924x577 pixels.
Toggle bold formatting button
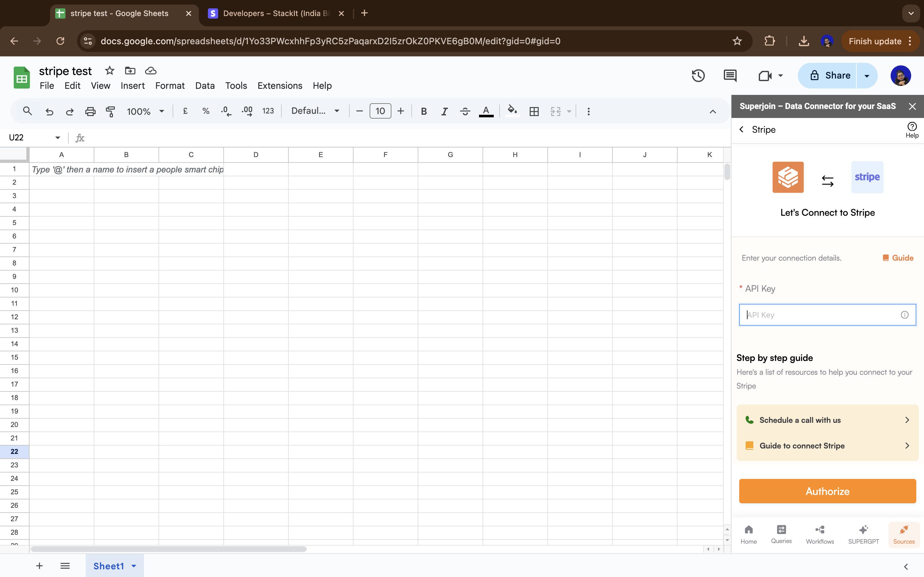point(424,112)
